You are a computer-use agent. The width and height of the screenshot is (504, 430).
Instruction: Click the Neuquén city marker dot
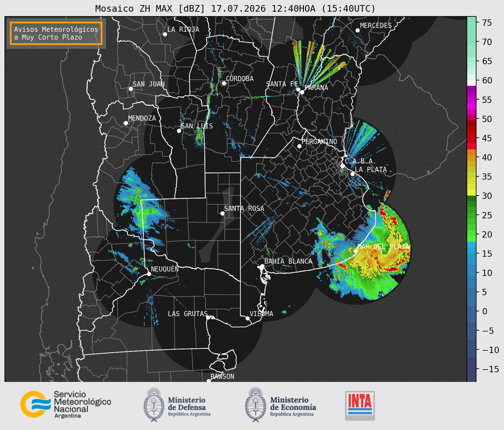149,274
